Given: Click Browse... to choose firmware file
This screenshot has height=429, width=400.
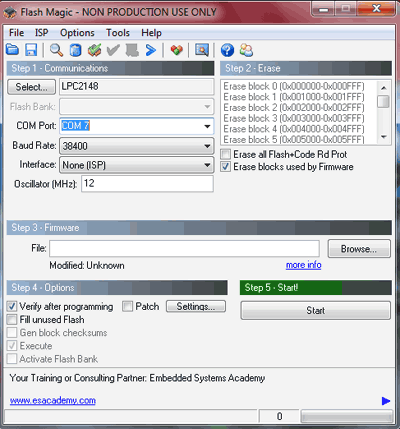Looking at the screenshot, I should [359, 249].
